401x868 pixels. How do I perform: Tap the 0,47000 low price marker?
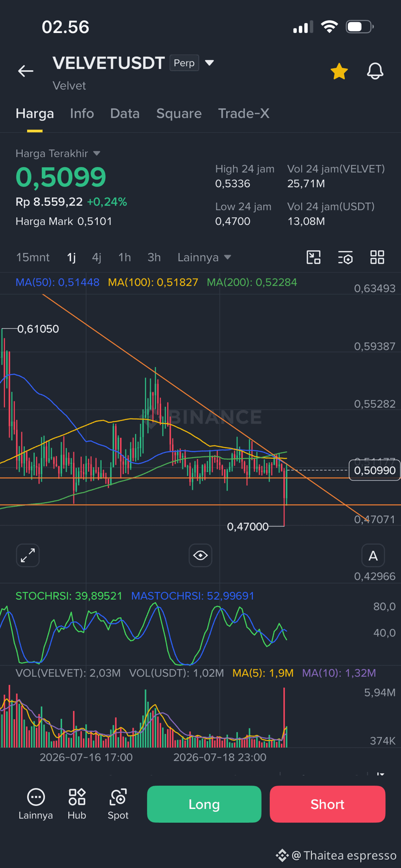coord(247,527)
